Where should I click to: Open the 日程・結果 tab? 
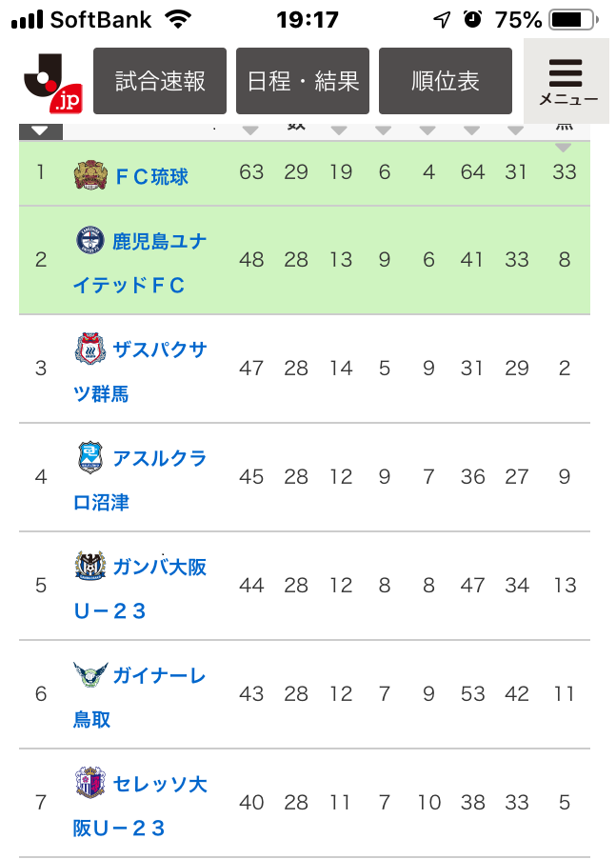click(x=303, y=81)
